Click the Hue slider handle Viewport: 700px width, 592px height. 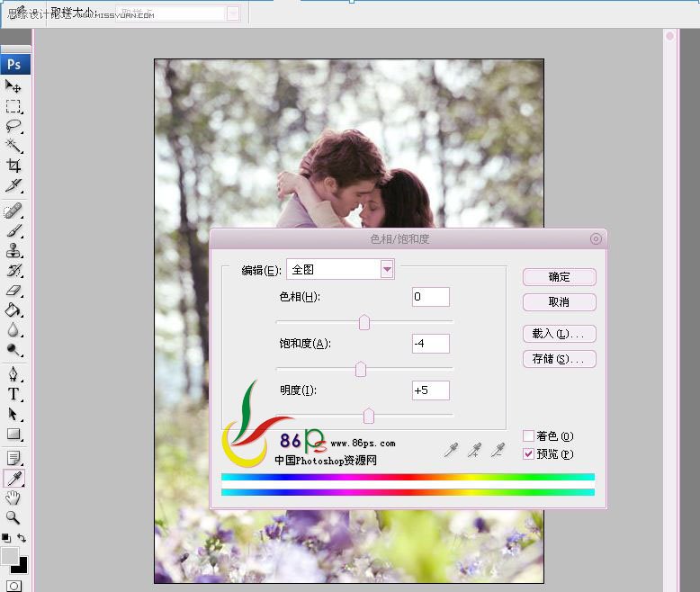(364, 322)
